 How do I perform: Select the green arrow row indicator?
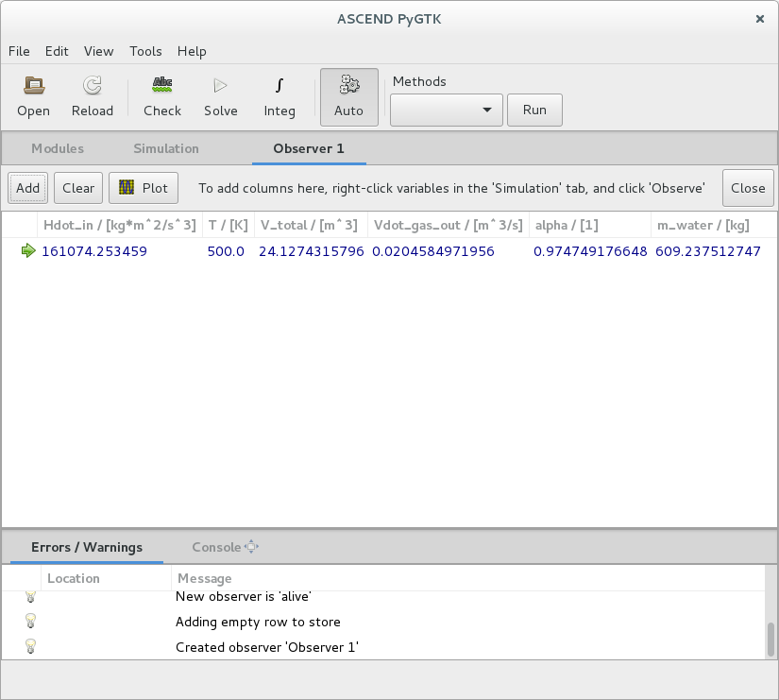click(27, 251)
